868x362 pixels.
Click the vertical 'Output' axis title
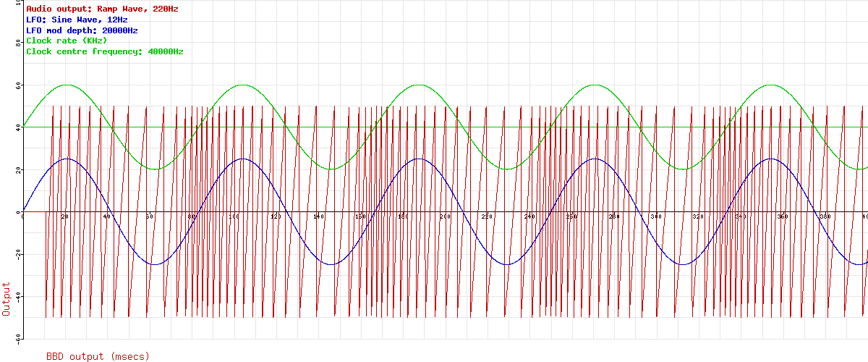(x=7, y=299)
